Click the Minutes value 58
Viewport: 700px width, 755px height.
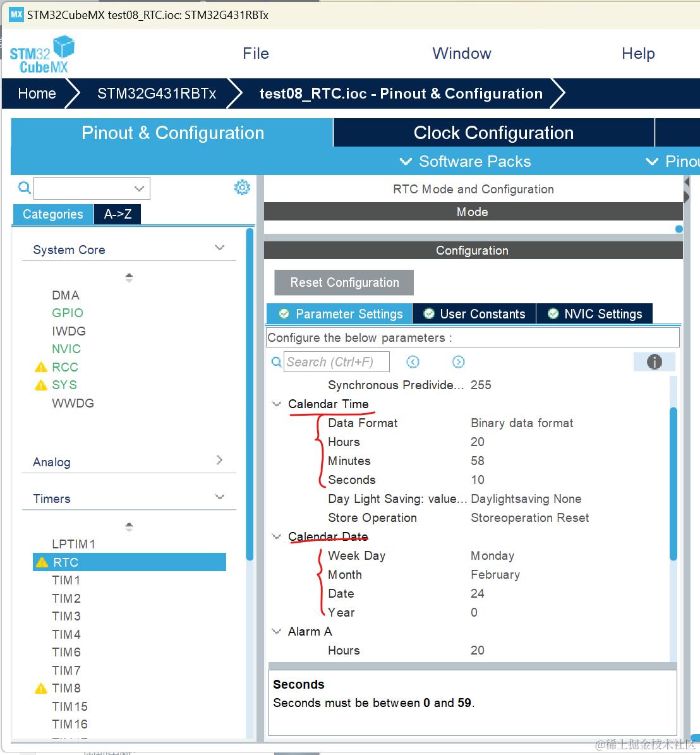[478, 461]
